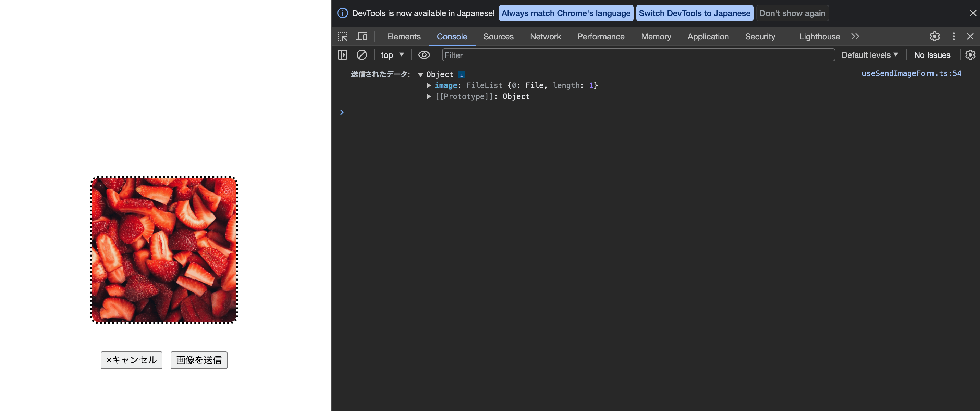This screenshot has height=411, width=980.
Task: Dismiss the Japanese language notification bar
Action: click(972, 13)
